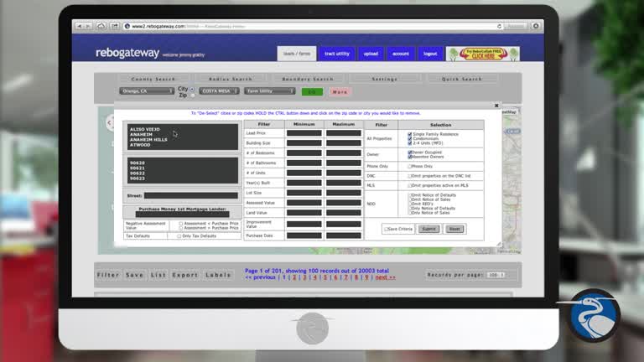This screenshot has width=644, height=362.
Task: Check Only Notice of Sales
Action: [x=409, y=213]
